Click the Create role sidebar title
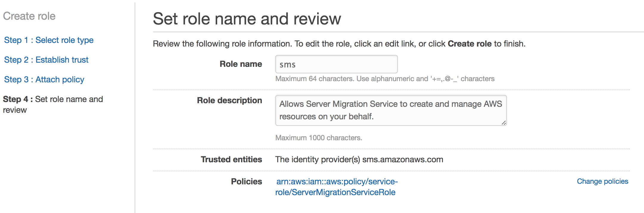This screenshot has width=644, height=213. click(29, 16)
